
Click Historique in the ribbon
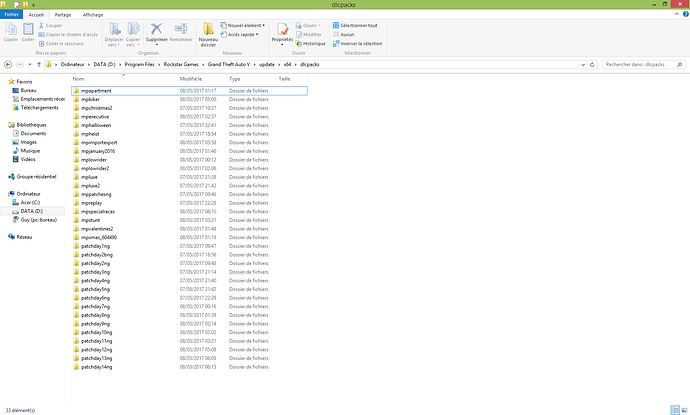pyautogui.click(x=310, y=44)
